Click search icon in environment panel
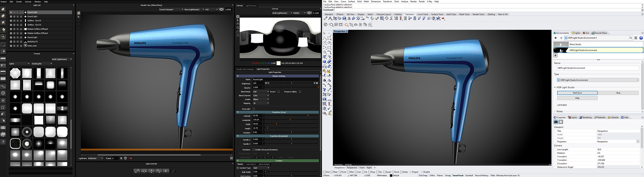This screenshot has height=177, width=644. pyautogui.click(x=631, y=38)
